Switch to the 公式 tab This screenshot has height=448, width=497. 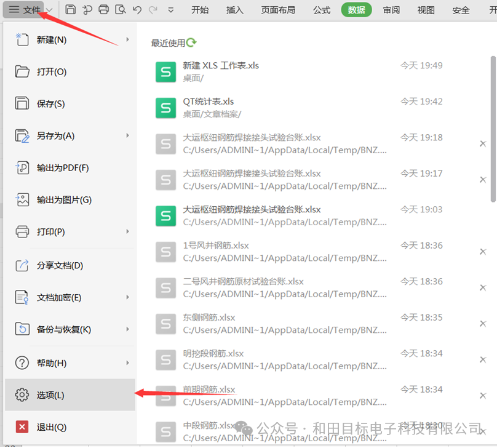pyautogui.click(x=322, y=10)
